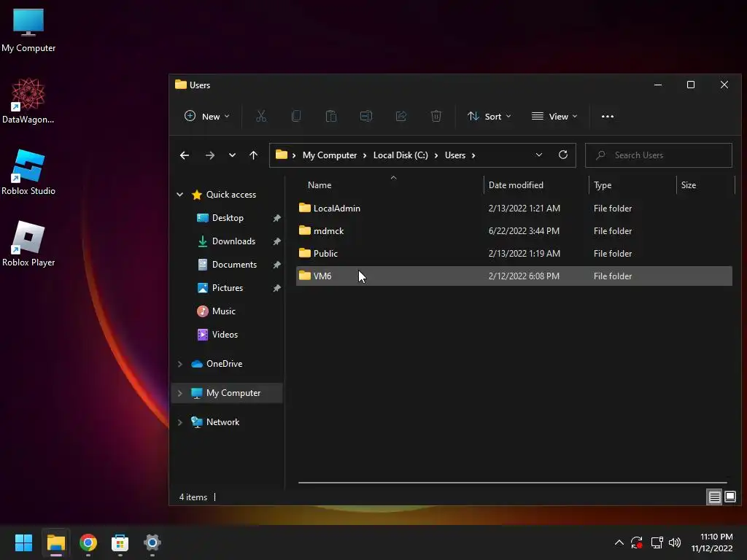This screenshot has width=747, height=560.
Task: Open Google Chrome from taskbar
Action: pos(88,542)
